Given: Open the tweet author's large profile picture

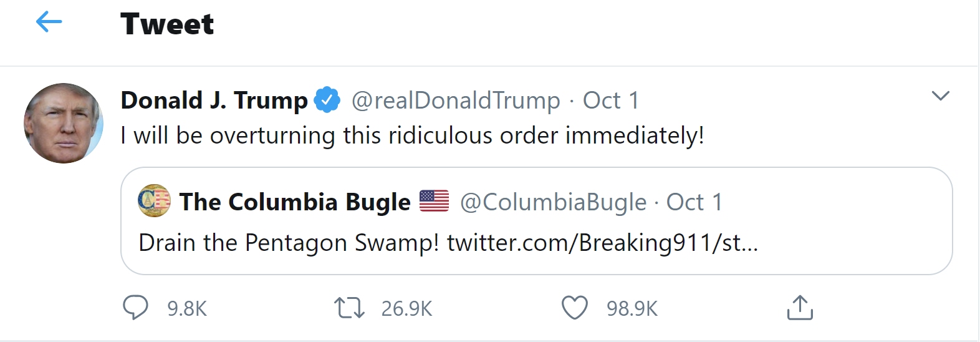Looking at the screenshot, I should pyautogui.click(x=64, y=123).
